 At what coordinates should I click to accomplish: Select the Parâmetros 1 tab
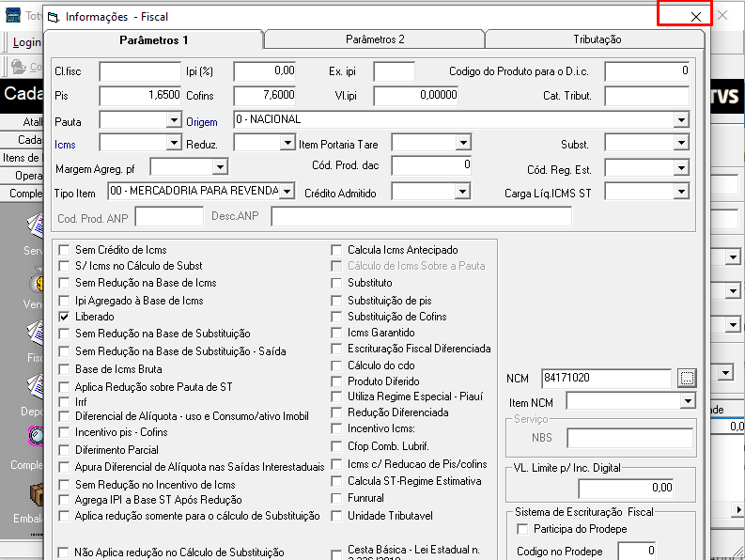tap(153, 40)
